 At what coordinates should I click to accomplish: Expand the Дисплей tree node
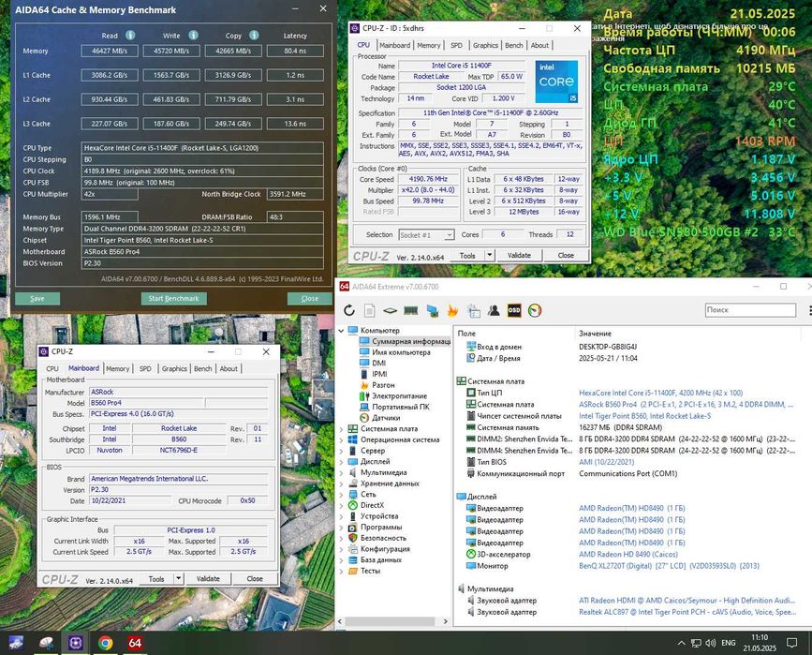tap(341, 462)
